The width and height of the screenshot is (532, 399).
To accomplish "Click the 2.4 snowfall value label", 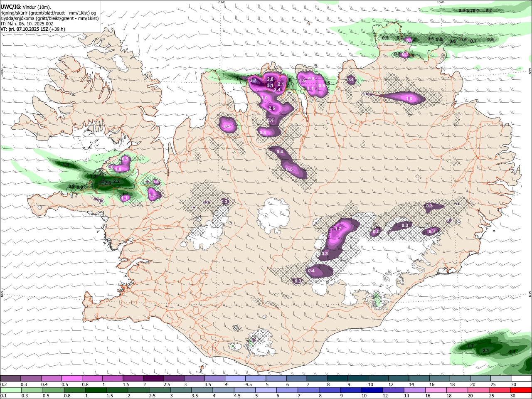I will (278, 89).
